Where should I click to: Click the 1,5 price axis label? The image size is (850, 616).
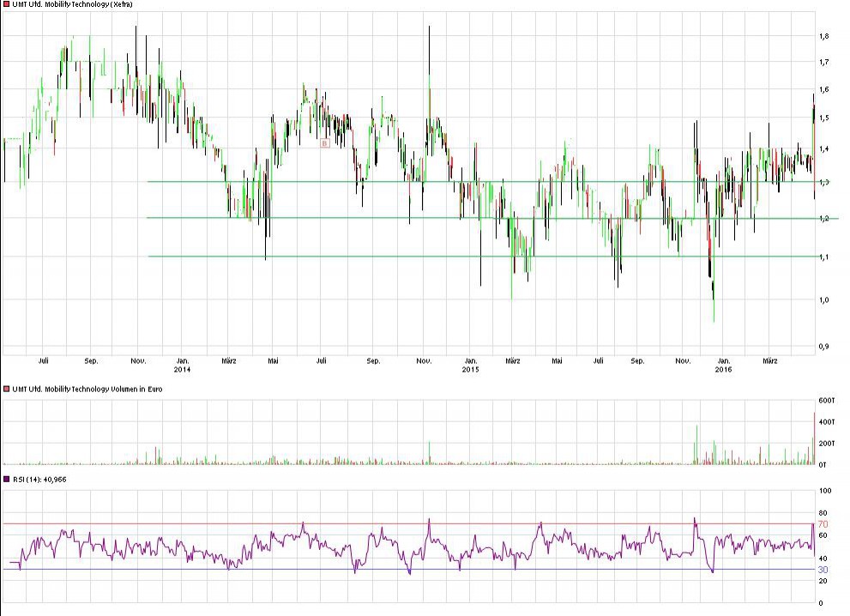(x=823, y=118)
